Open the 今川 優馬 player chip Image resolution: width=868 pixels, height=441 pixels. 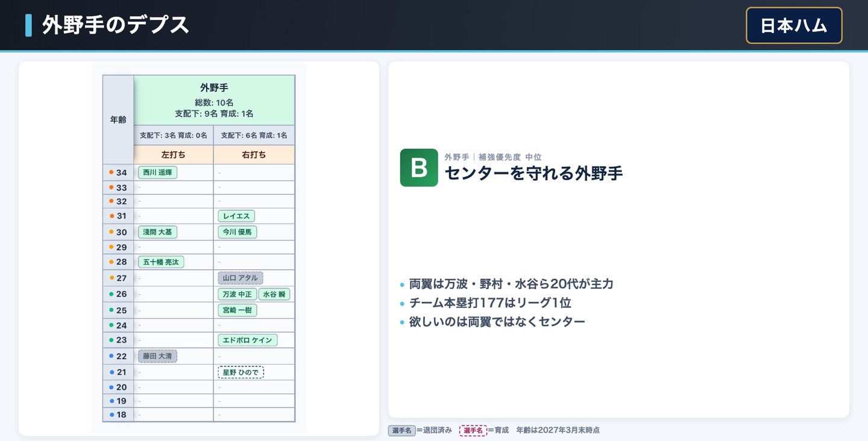[237, 232]
